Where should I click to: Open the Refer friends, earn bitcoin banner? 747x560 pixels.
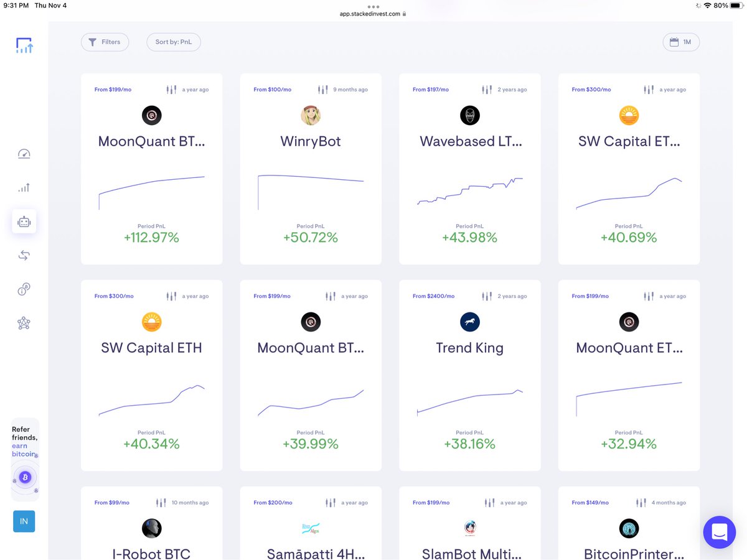[25, 459]
